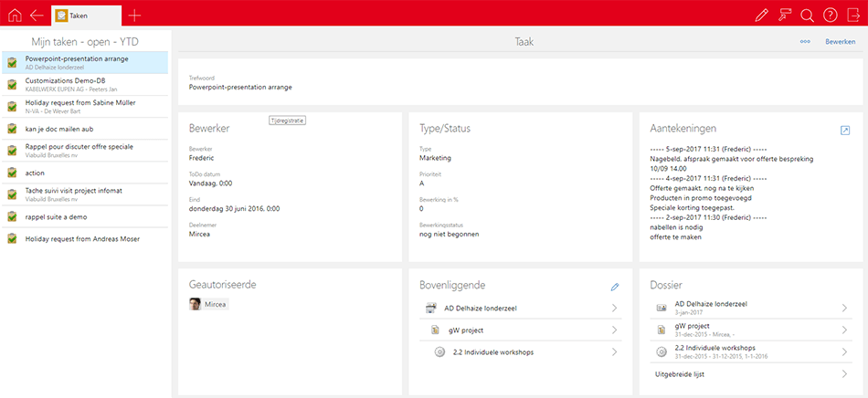
Task: Click the pencil edit icon in top bar
Action: 762,15
